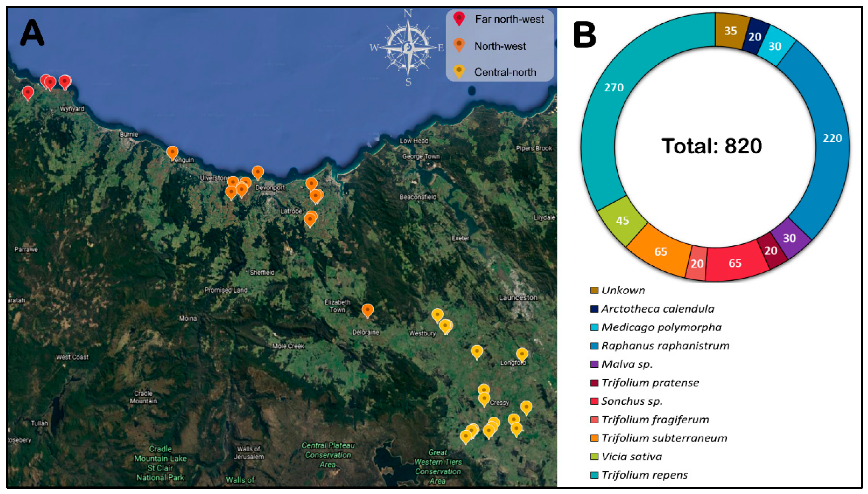Select the orange pin beside Penguin
This screenshot has width=868, height=494.
tap(172, 153)
